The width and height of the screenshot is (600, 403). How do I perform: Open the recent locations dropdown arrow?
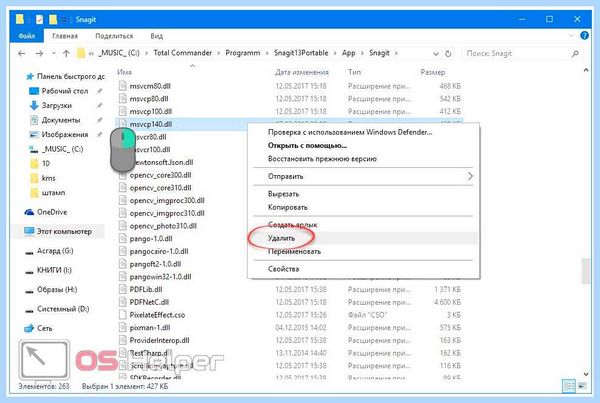(x=54, y=54)
